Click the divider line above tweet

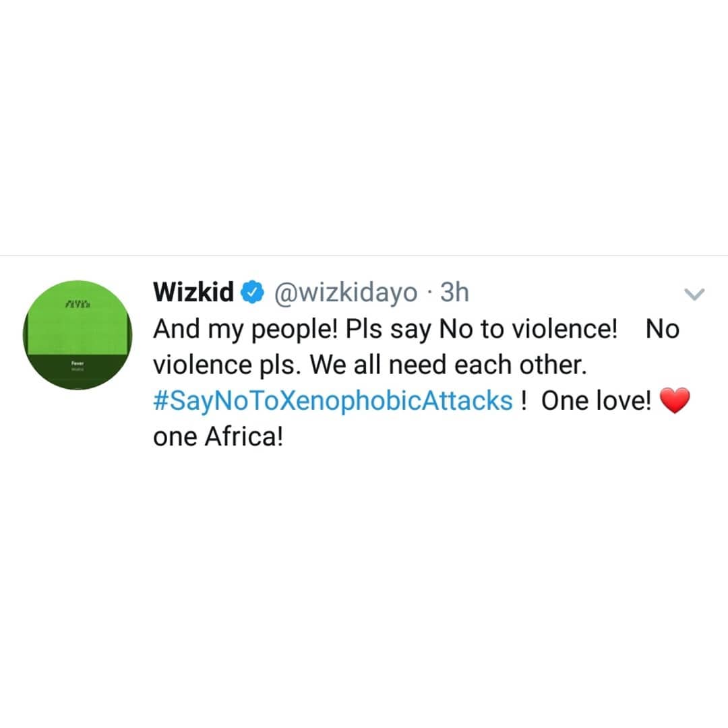tap(364, 255)
